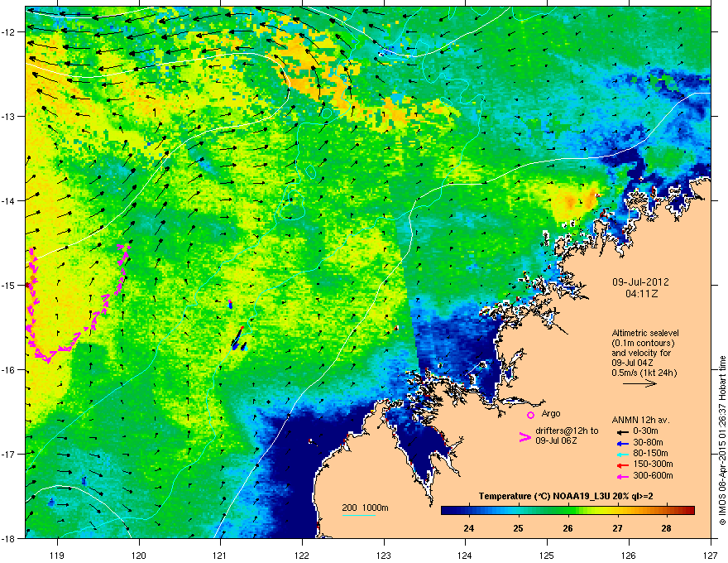Image resolution: width=728 pixels, height=563 pixels.
Task: Click longitude axis label 123
Action: click(384, 555)
